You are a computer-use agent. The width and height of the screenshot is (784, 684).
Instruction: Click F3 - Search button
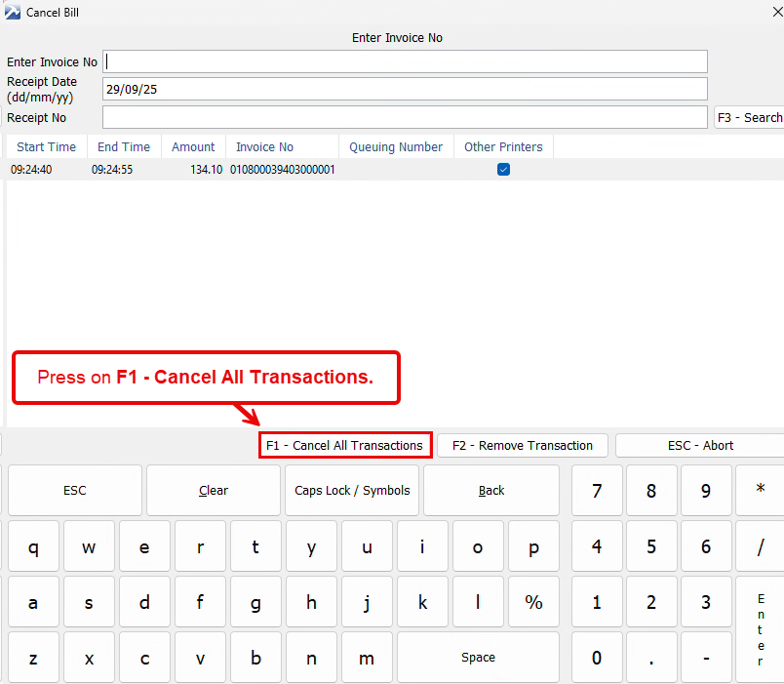pyautogui.click(x=749, y=117)
